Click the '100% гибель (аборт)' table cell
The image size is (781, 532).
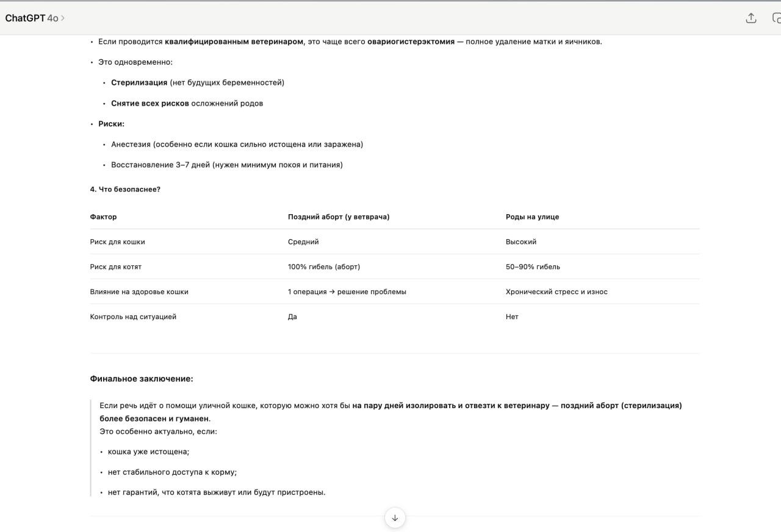click(324, 267)
